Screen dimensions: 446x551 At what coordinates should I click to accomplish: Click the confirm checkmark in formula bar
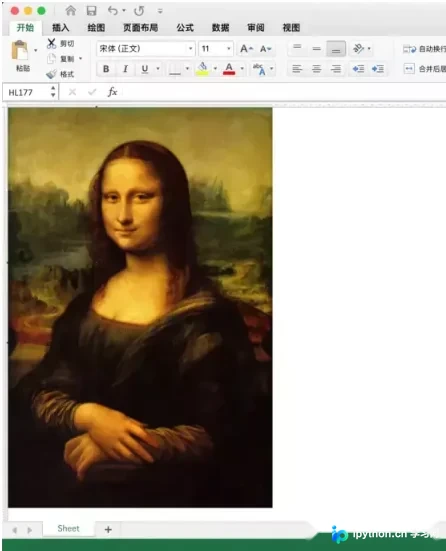coord(92,92)
